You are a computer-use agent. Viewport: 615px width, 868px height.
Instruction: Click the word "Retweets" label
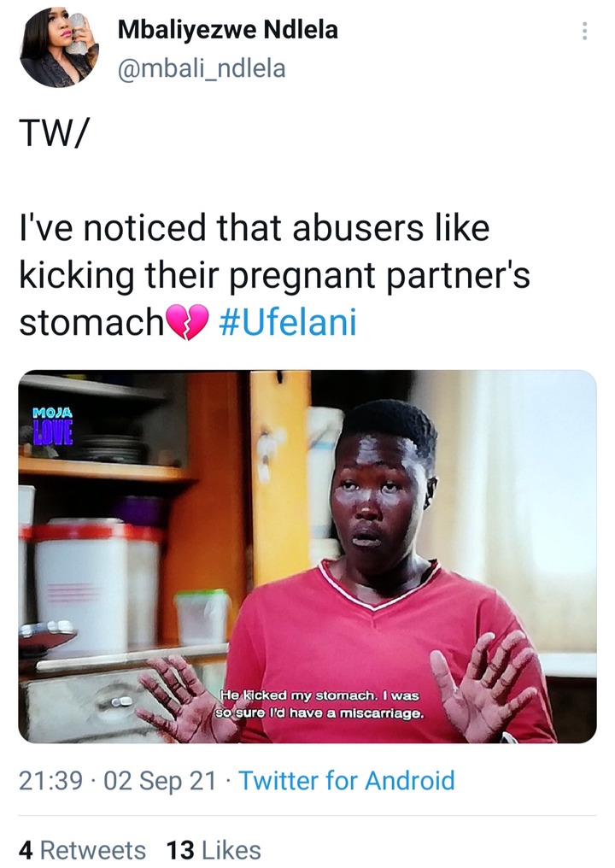pos(93,850)
